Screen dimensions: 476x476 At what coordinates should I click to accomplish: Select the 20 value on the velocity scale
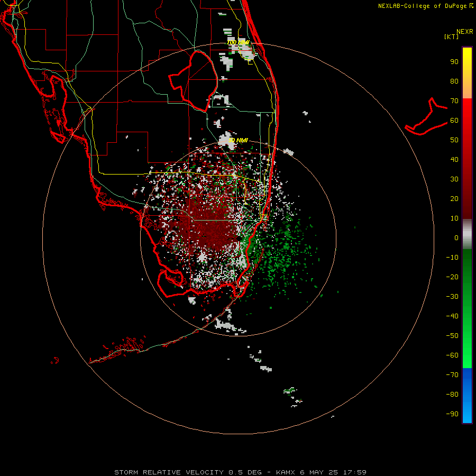pos(454,199)
